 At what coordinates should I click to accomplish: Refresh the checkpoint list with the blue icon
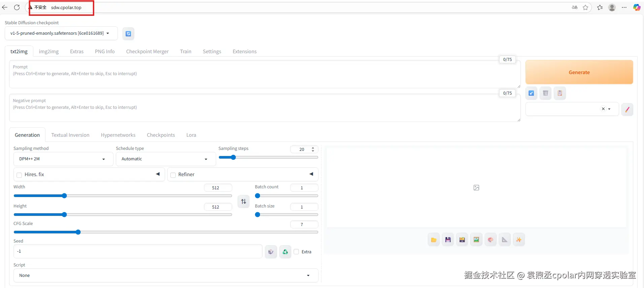[x=128, y=34]
